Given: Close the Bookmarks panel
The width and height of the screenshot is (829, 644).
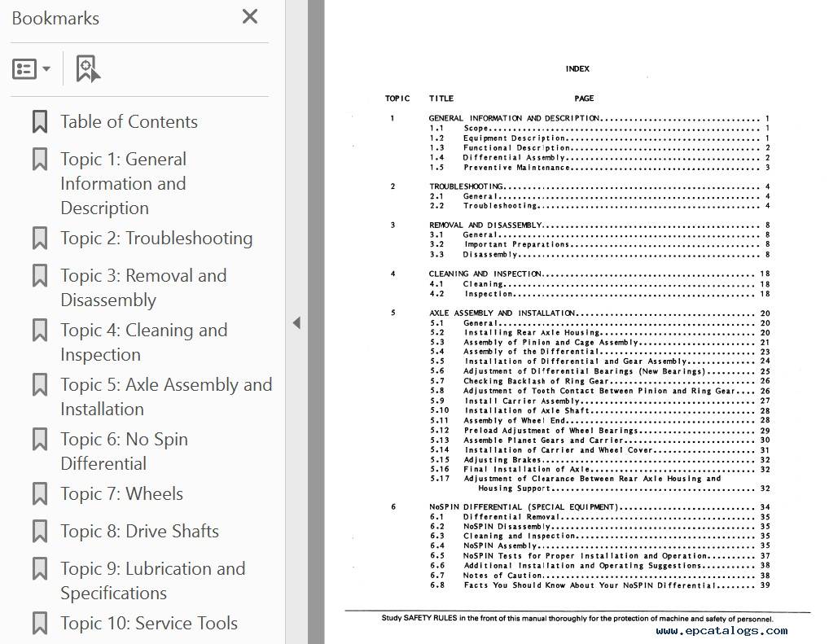Looking at the screenshot, I should [249, 17].
